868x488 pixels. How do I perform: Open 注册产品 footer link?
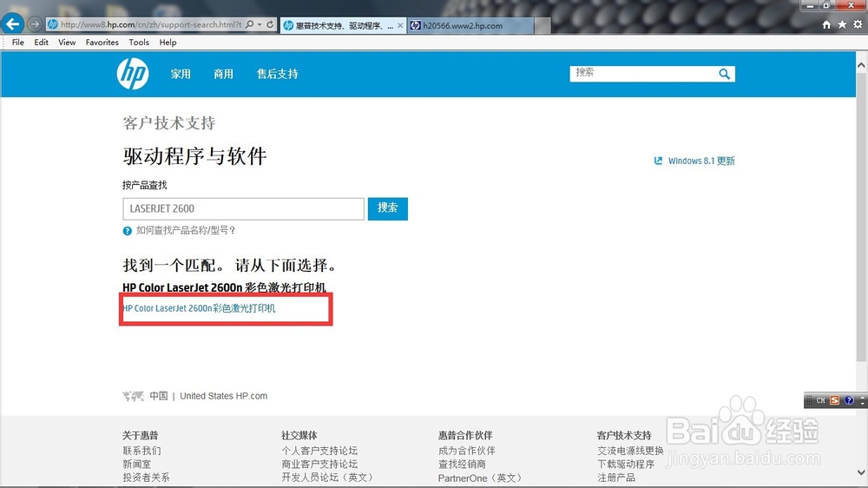[x=616, y=478]
